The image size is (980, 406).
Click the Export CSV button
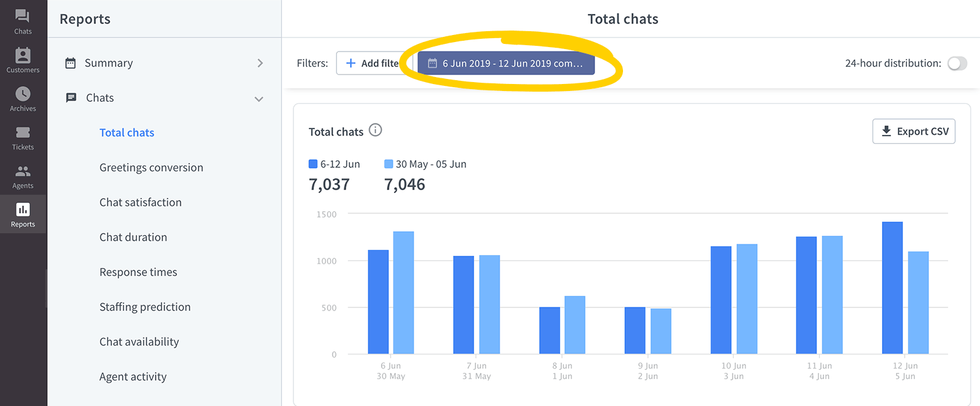[914, 131]
